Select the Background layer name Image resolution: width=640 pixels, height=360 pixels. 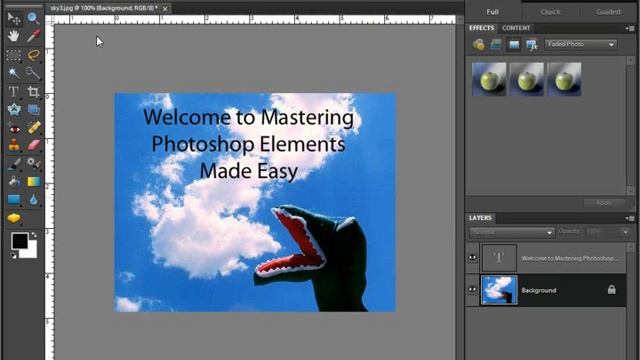pos(538,290)
